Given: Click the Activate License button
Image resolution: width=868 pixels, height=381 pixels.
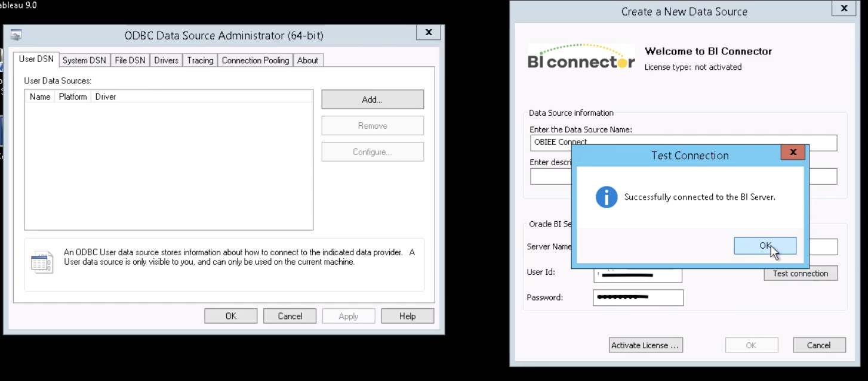Looking at the screenshot, I should (x=645, y=345).
